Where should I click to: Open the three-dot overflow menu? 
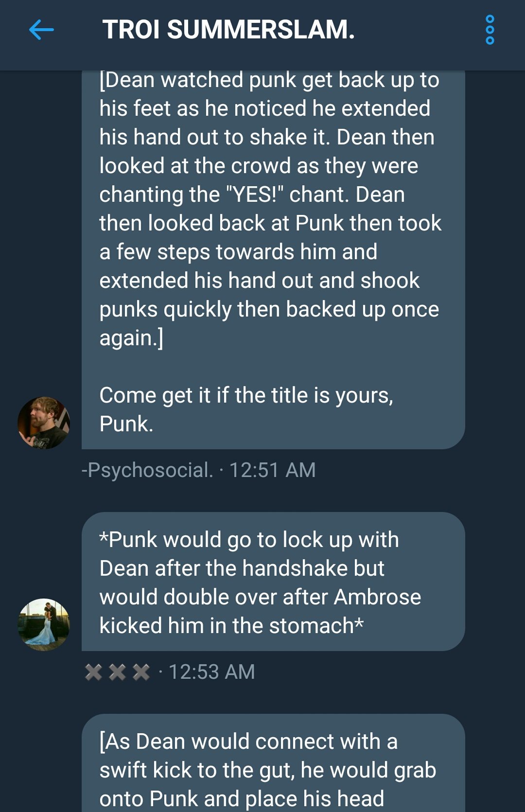coord(490,30)
